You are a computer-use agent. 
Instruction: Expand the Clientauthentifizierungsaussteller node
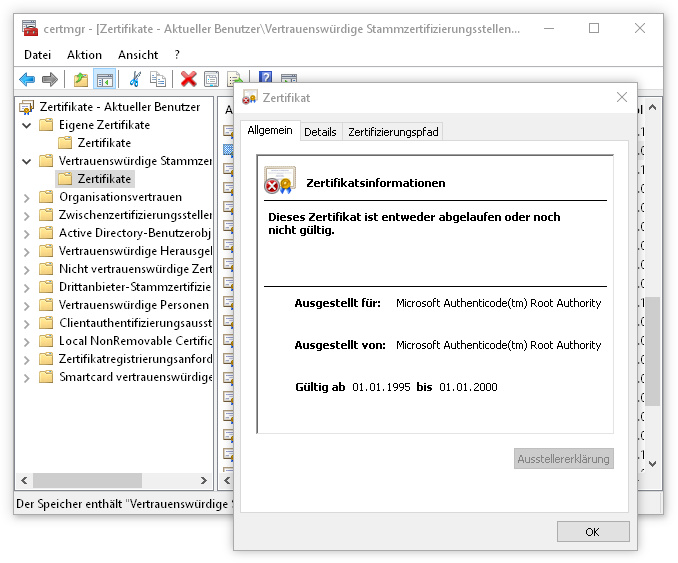coord(27,323)
